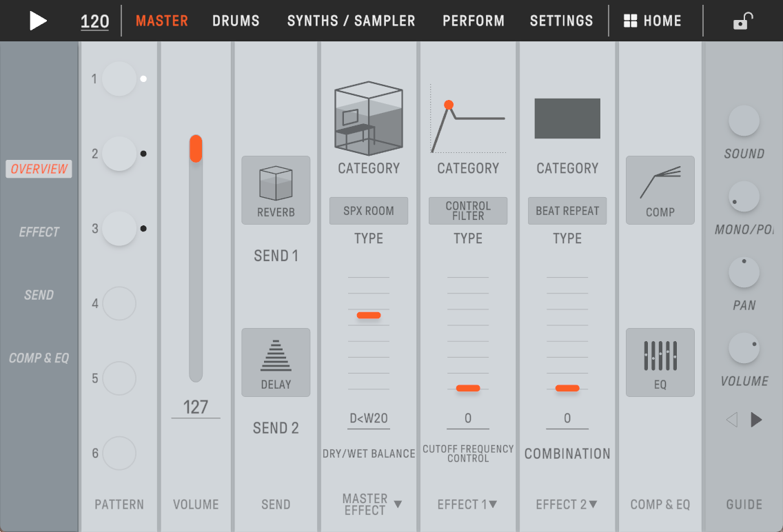Click the master volume slider handle
Image resolution: width=783 pixels, height=532 pixels.
point(196,149)
